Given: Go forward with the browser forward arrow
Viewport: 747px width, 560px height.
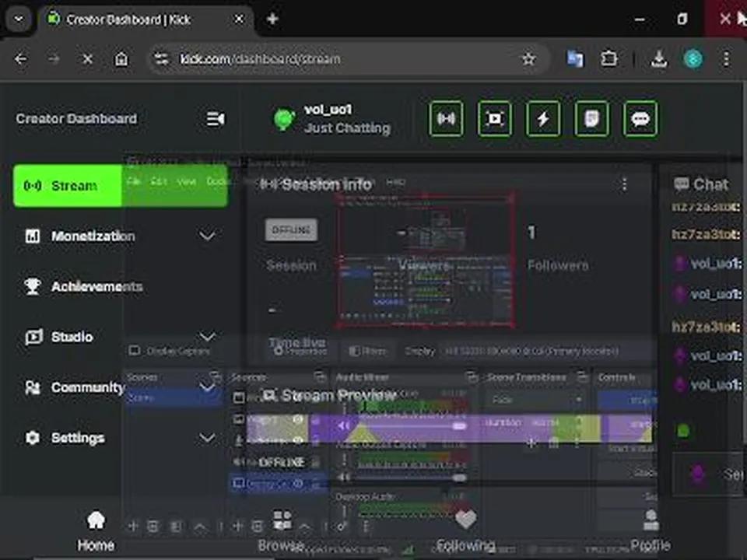Looking at the screenshot, I should (x=54, y=59).
